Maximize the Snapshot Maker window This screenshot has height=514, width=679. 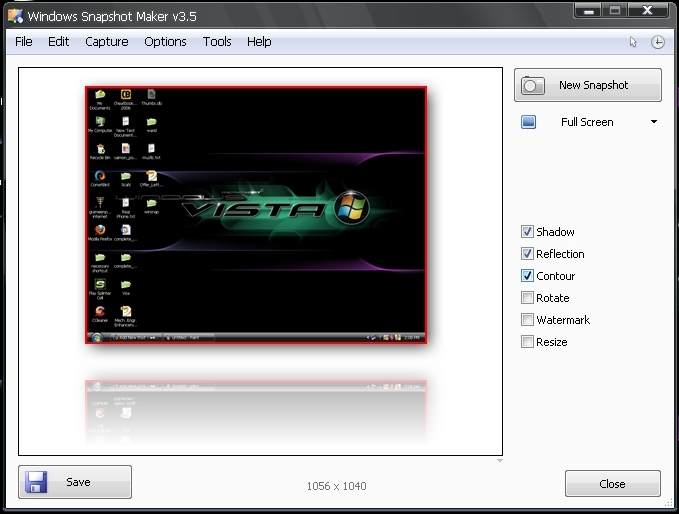tap(615, 11)
